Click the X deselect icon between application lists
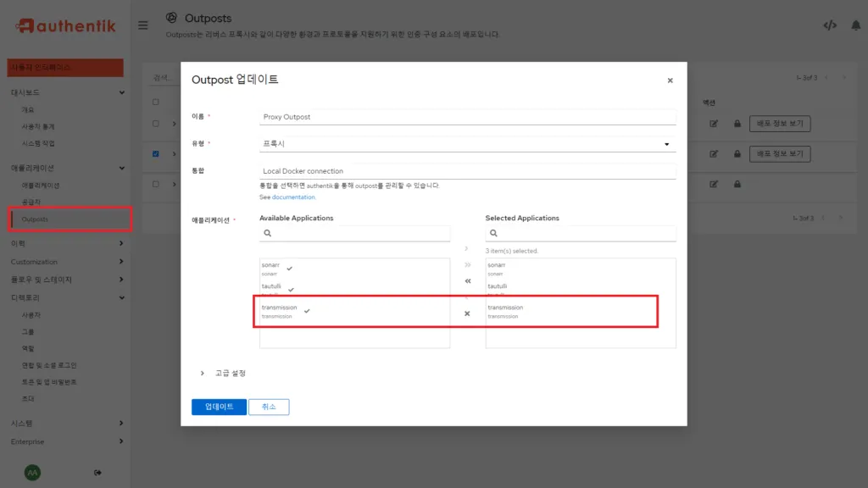 [467, 313]
